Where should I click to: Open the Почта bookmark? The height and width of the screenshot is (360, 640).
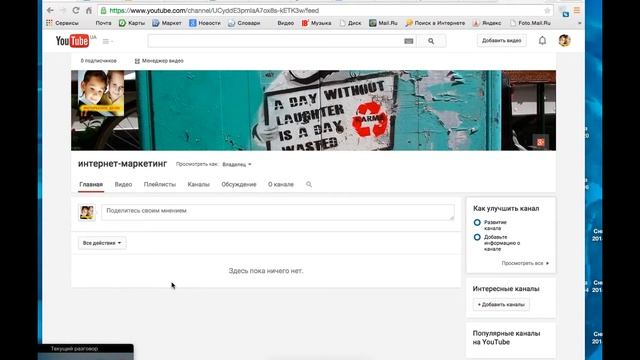coord(103,23)
